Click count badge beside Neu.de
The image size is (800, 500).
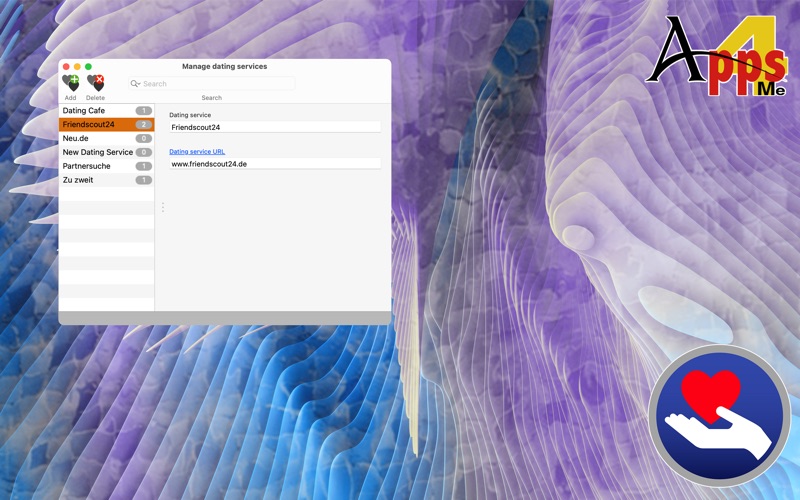[x=144, y=138]
